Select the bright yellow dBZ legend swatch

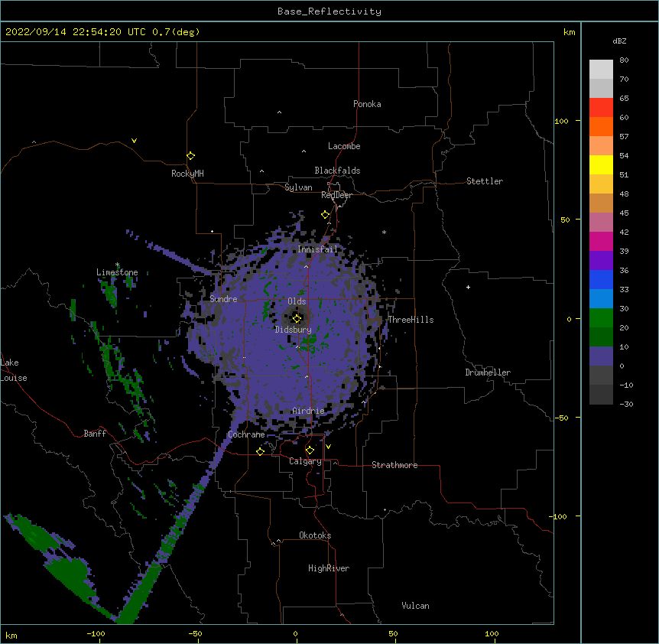pos(601,164)
